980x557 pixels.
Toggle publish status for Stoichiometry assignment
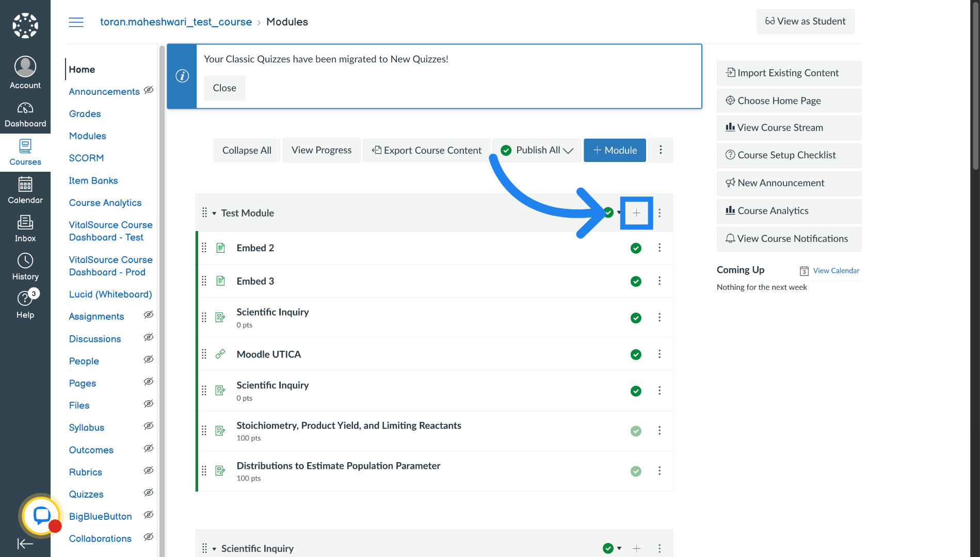(x=636, y=431)
